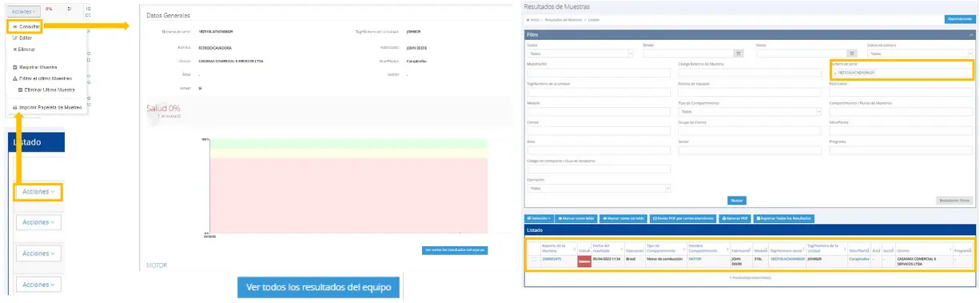980x303 pixels.
Task: Open the Tipo de Compartimiento dropdown
Action: point(751,111)
